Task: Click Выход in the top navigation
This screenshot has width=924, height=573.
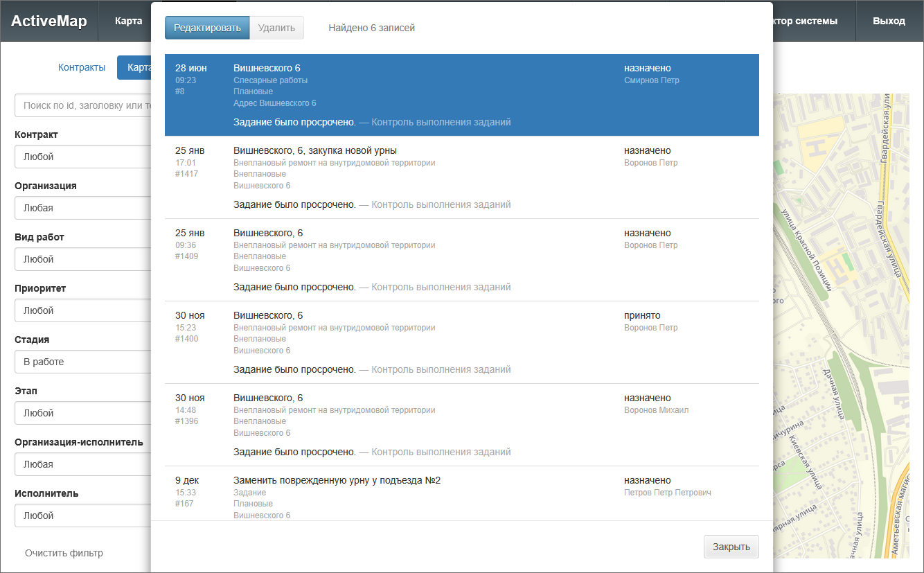Action: tap(889, 21)
